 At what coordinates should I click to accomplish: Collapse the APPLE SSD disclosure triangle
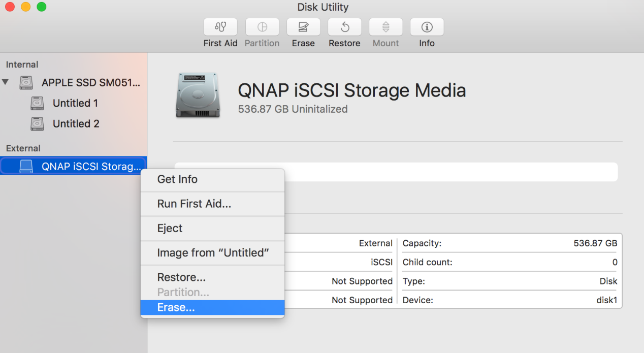click(x=6, y=82)
